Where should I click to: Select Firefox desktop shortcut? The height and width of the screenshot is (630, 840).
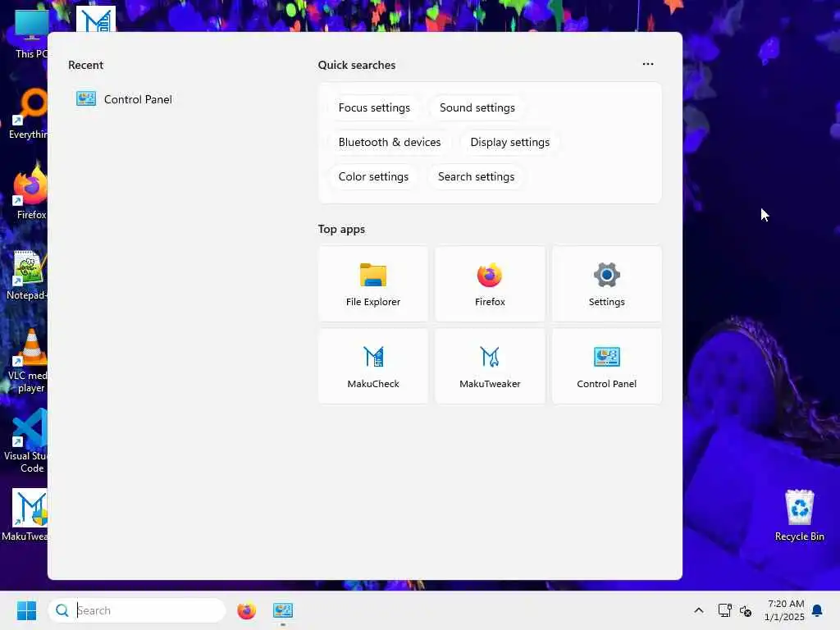(x=30, y=193)
